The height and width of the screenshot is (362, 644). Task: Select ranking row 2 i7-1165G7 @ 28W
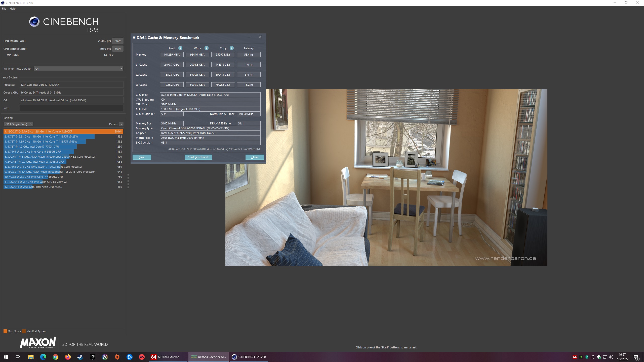(63, 137)
